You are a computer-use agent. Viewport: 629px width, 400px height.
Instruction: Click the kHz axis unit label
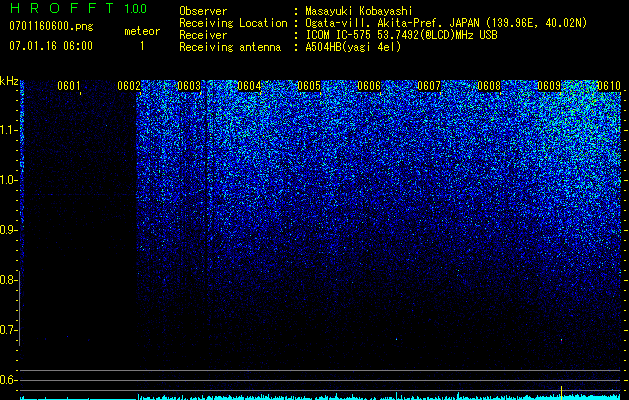pos(9,81)
